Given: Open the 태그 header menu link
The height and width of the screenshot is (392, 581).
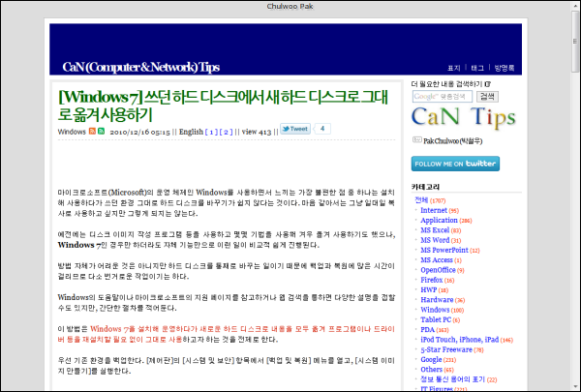Looking at the screenshot, I should pyautogui.click(x=477, y=68).
